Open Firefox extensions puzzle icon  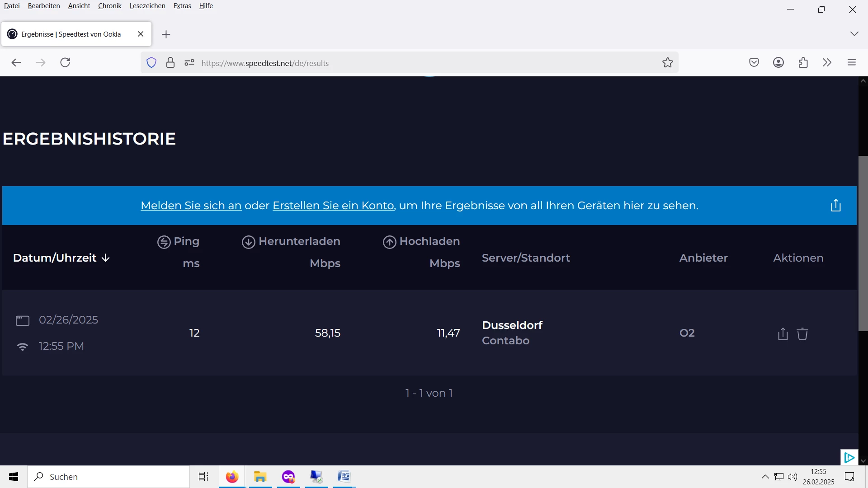pos(803,63)
